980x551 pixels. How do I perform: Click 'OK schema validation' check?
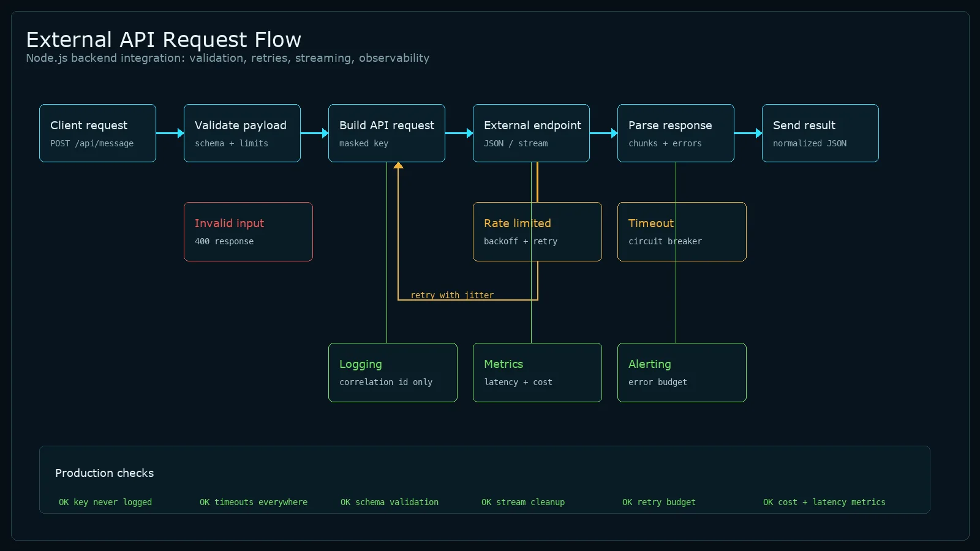390,502
